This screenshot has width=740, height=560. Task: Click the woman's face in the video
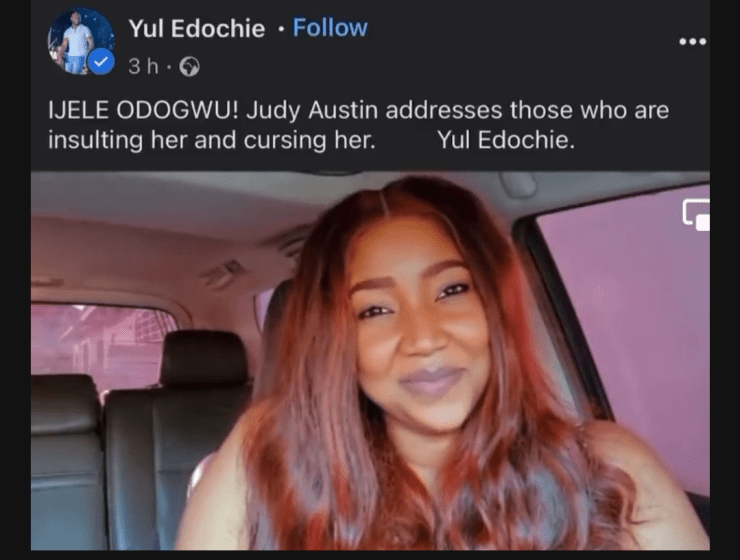(x=418, y=326)
